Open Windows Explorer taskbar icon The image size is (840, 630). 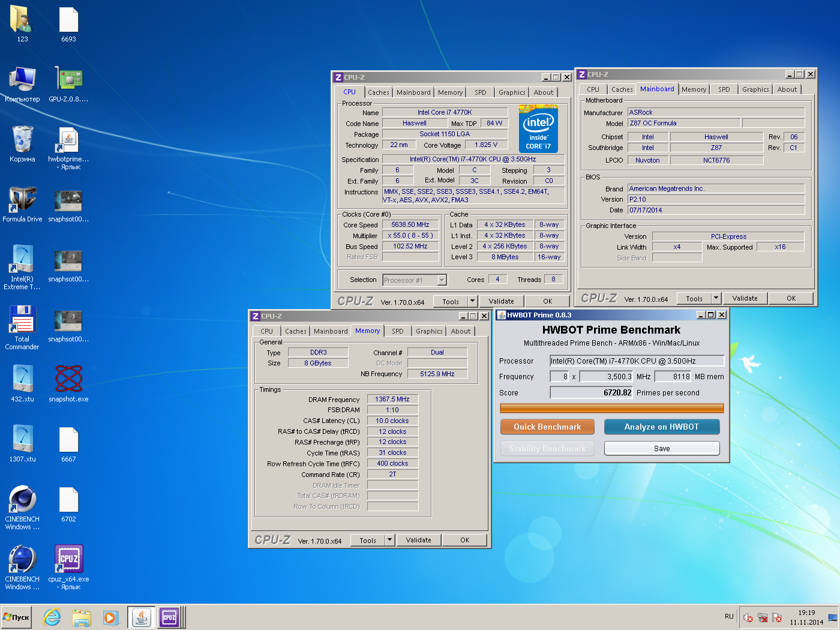82,617
